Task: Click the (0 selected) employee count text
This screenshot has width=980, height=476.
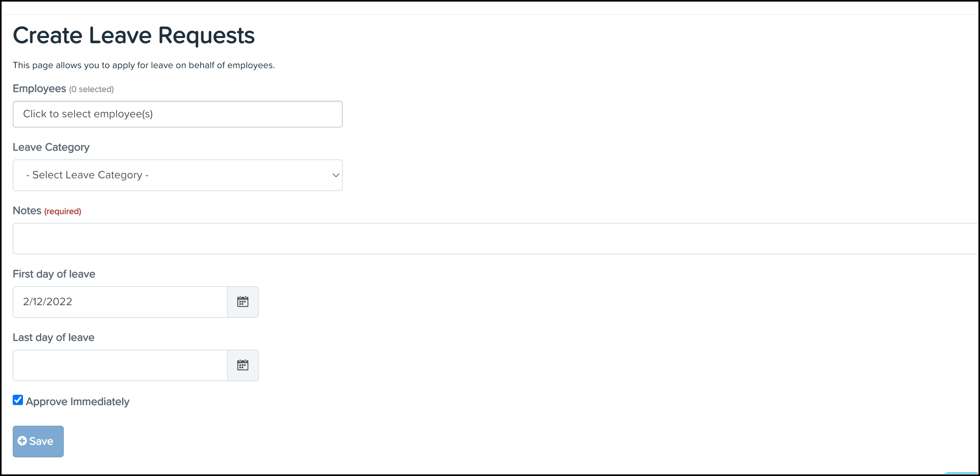Action: [92, 90]
